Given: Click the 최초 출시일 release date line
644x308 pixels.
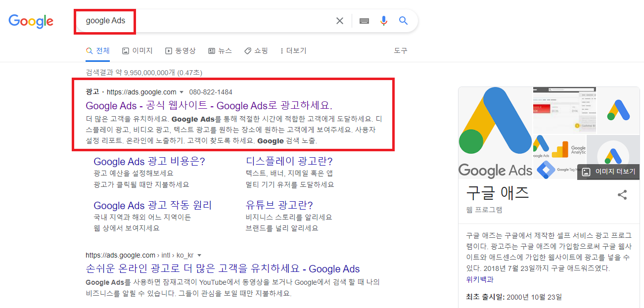Looking at the screenshot, I should tap(514, 297).
